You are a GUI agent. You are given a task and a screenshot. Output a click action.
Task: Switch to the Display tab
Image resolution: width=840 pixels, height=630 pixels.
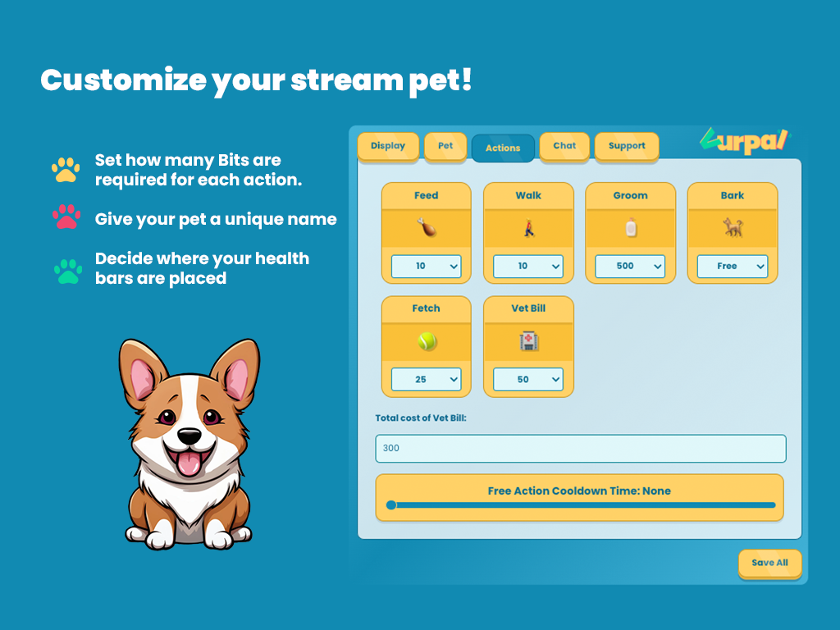388,146
